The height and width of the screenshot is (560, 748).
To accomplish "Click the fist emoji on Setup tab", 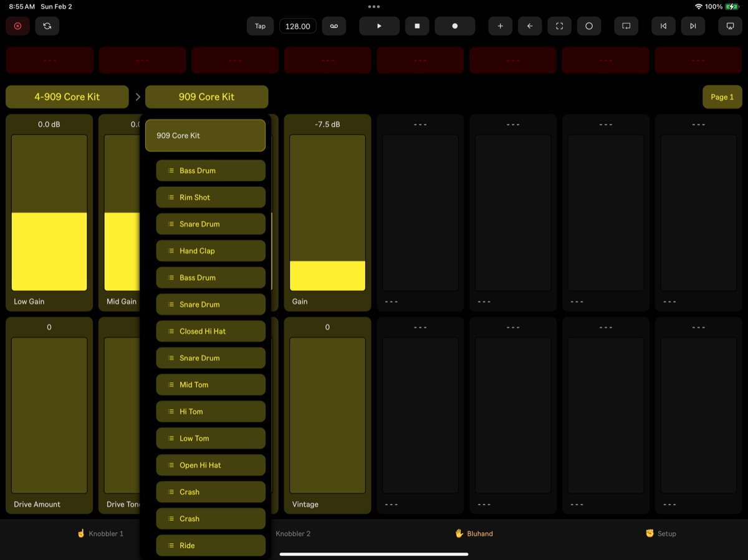I will point(650,533).
